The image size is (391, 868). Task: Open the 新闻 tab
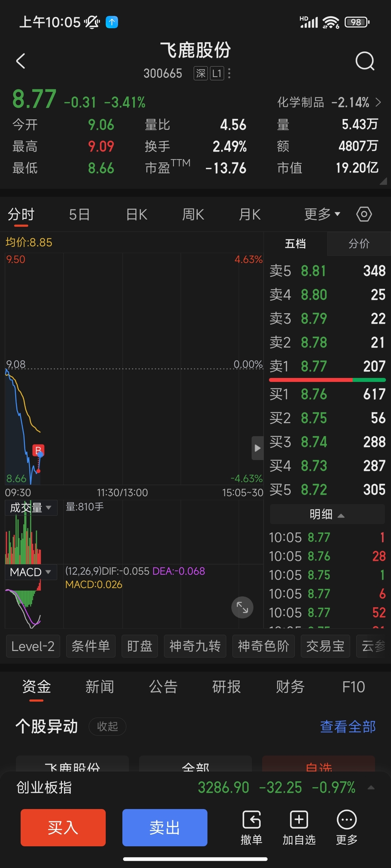point(100,686)
